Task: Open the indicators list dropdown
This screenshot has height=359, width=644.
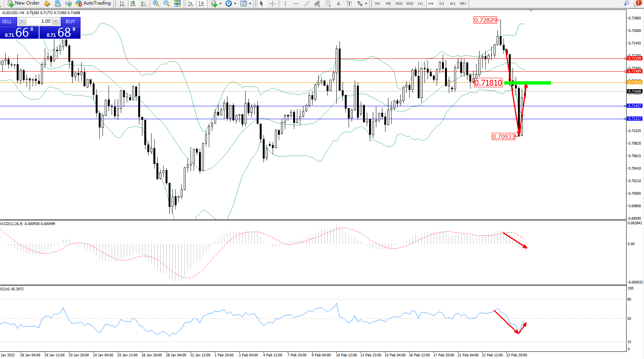Action: 220,3
